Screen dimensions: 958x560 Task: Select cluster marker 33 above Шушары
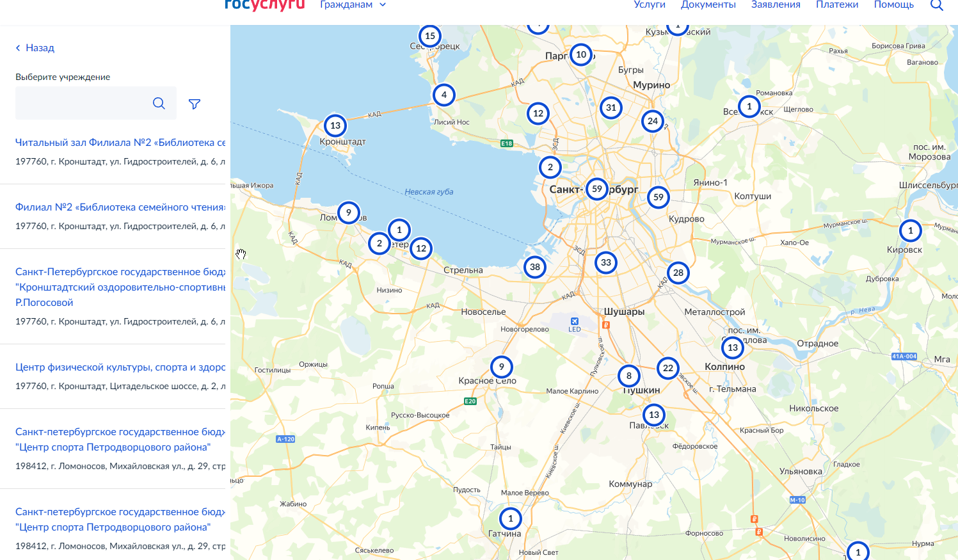606,262
